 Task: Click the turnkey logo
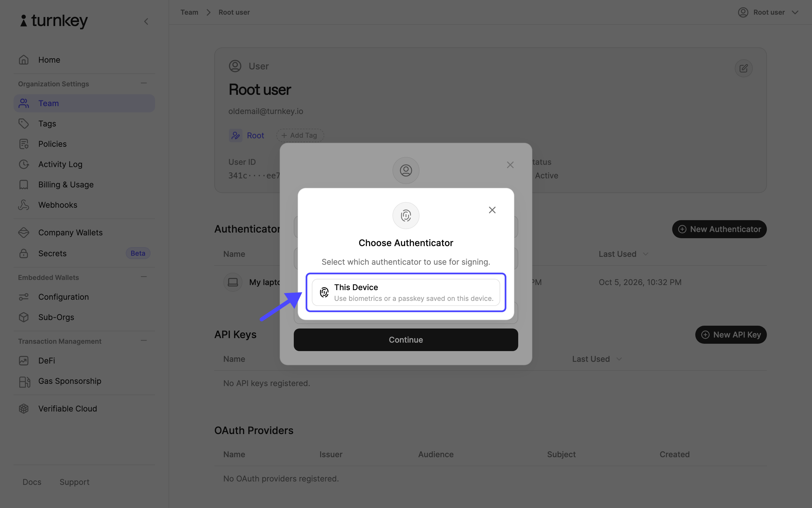click(x=54, y=21)
